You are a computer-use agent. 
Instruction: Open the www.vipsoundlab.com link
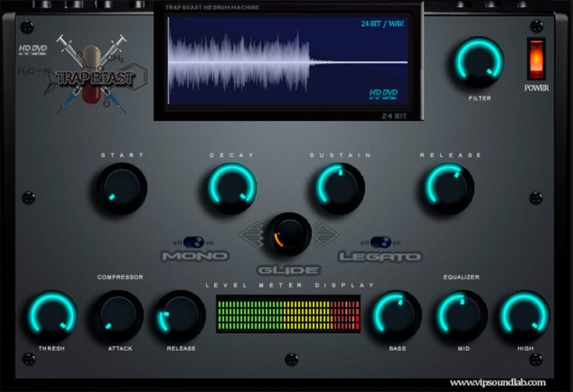coord(497,382)
